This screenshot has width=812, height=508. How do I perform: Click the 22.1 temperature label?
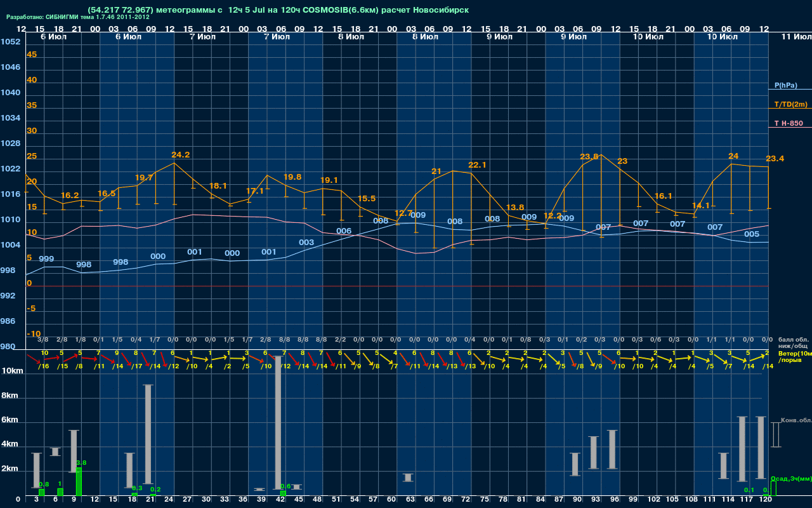click(x=477, y=165)
